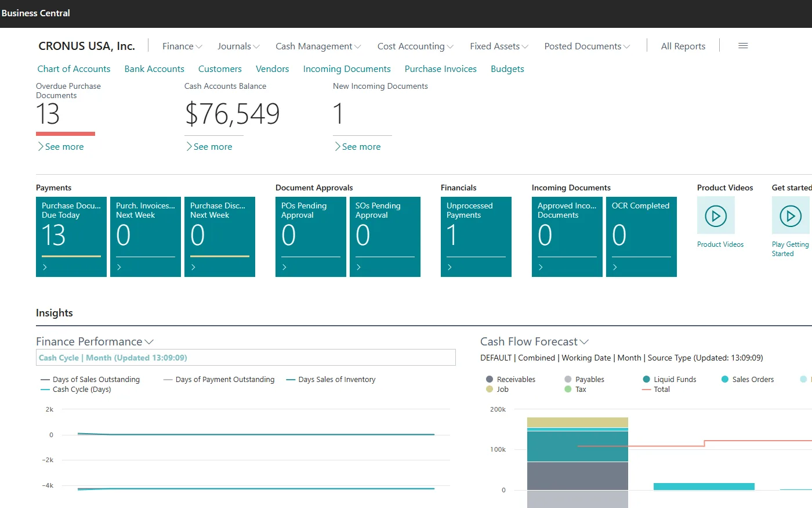
Task: Click the Product Videos link text
Action: [x=720, y=244]
